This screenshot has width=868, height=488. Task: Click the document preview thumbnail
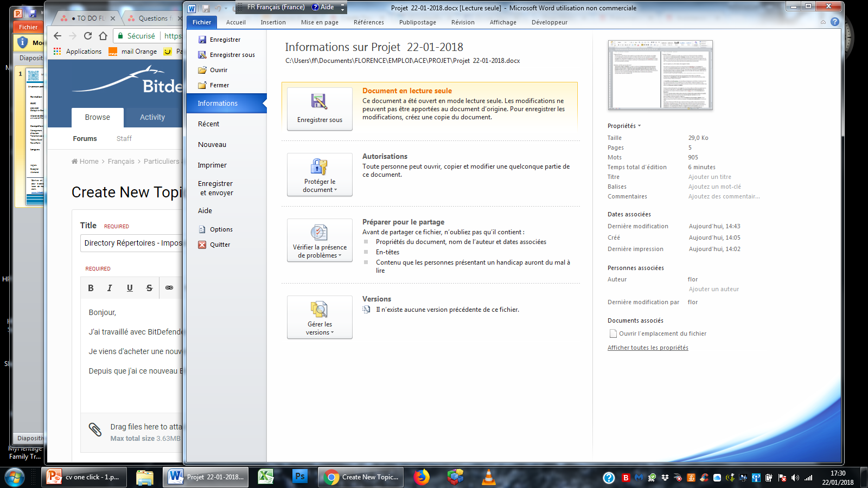click(660, 75)
